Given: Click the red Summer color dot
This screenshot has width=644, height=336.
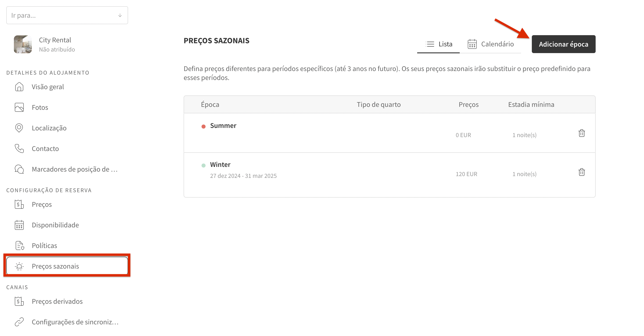Looking at the screenshot, I should tap(204, 126).
